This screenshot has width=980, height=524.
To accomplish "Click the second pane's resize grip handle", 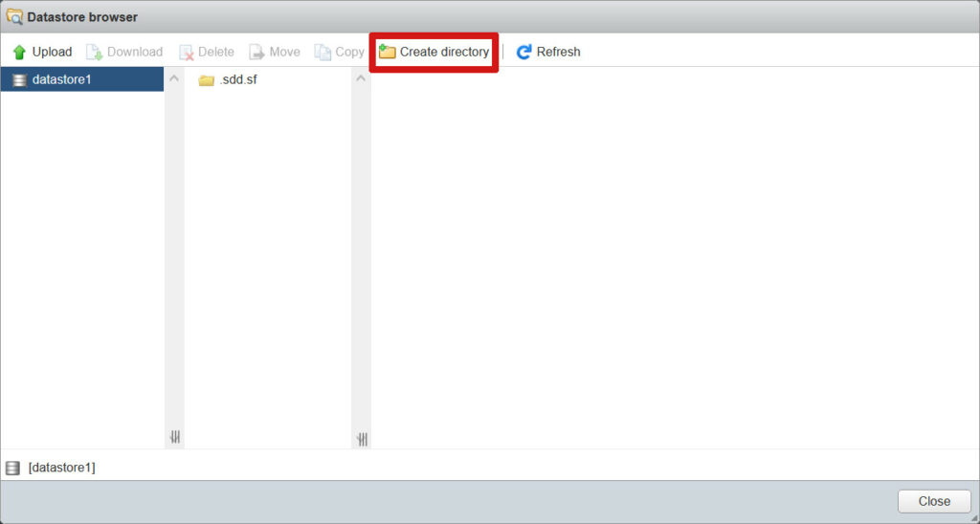I will [x=362, y=440].
